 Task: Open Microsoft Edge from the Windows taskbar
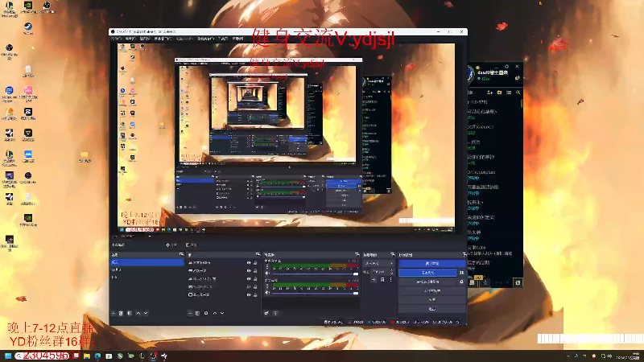pyautogui.click(x=97, y=356)
